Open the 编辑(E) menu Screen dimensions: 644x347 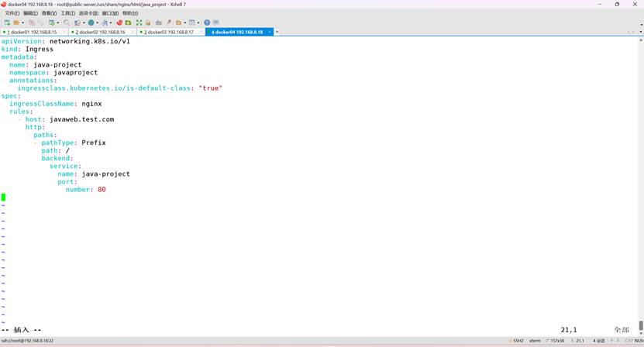click(x=30, y=13)
